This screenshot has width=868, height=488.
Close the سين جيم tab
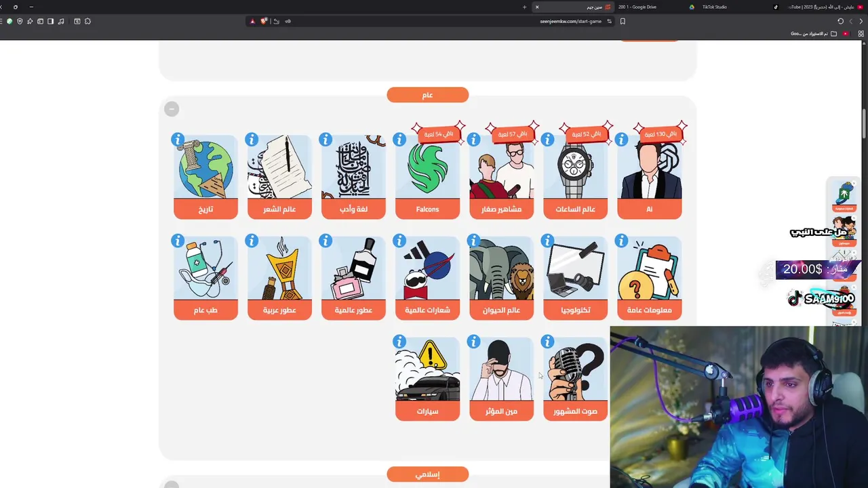point(537,7)
